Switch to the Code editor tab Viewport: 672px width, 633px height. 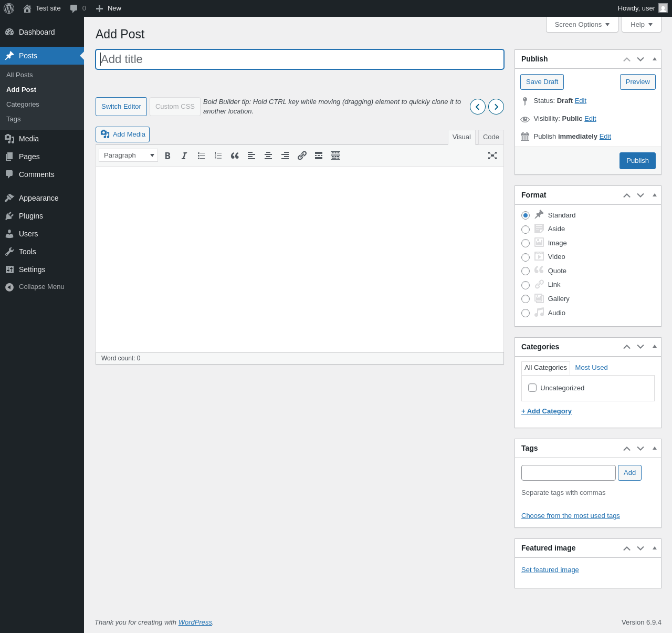tap(491, 137)
